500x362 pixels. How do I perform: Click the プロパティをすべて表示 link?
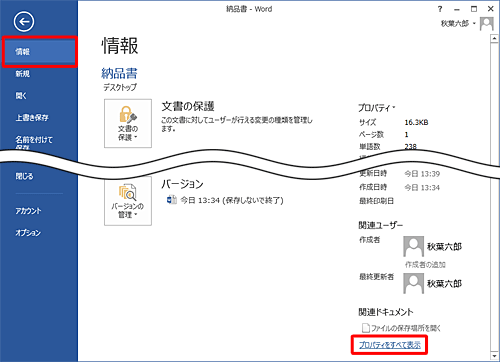click(x=390, y=345)
